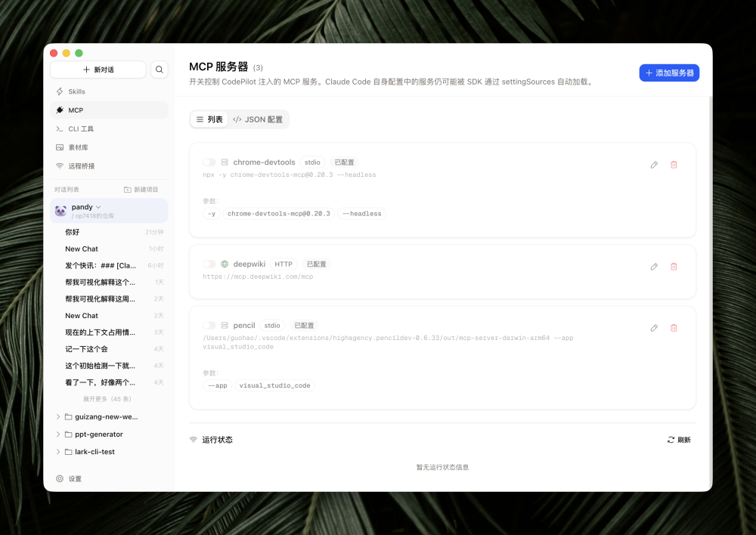Expand the guizang-new-we project tree

58,416
